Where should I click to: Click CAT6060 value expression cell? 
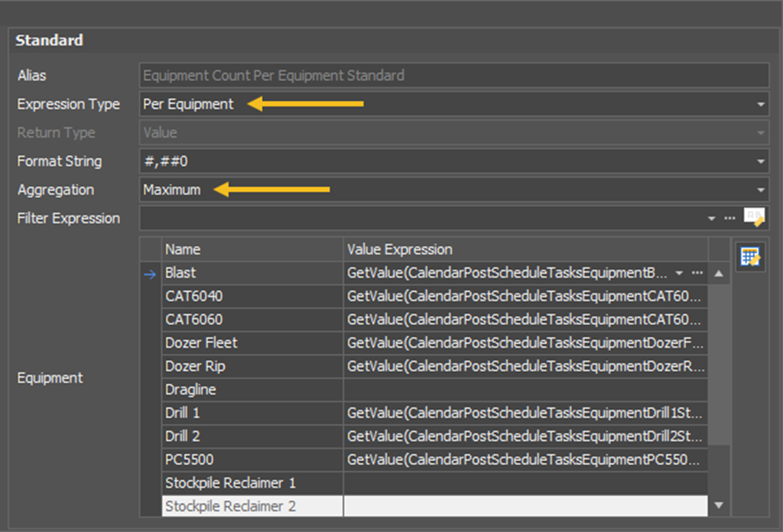point(526,320)
